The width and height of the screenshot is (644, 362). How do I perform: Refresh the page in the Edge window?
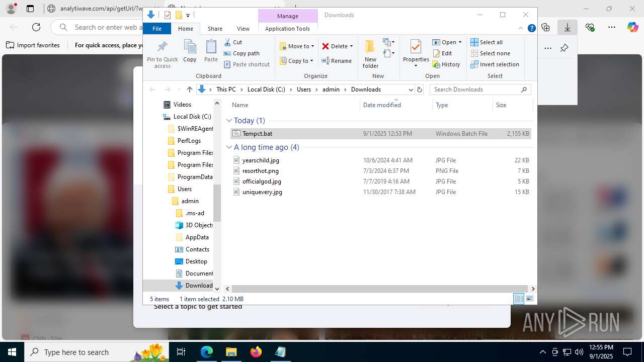click(x=36, y=27)
